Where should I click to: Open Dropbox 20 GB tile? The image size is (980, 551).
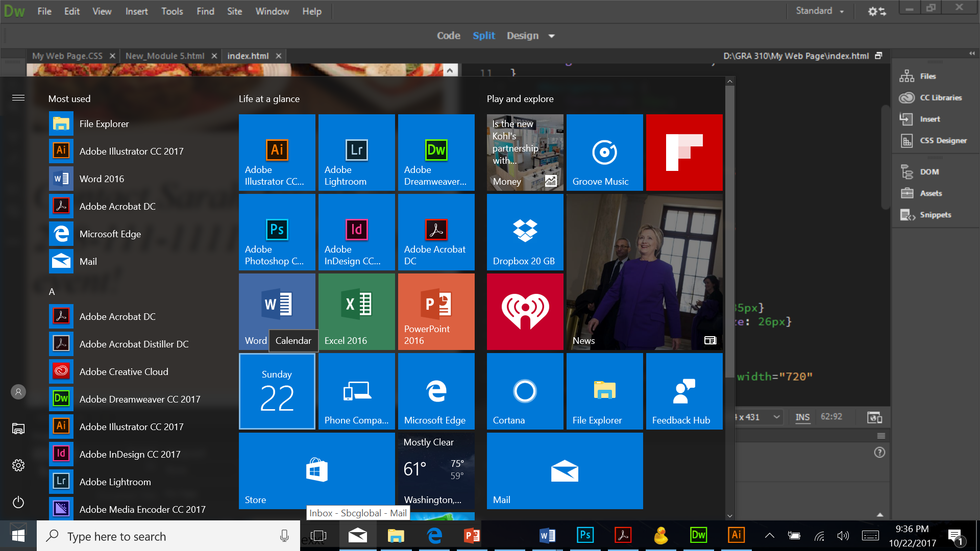[x=525, y=232]
